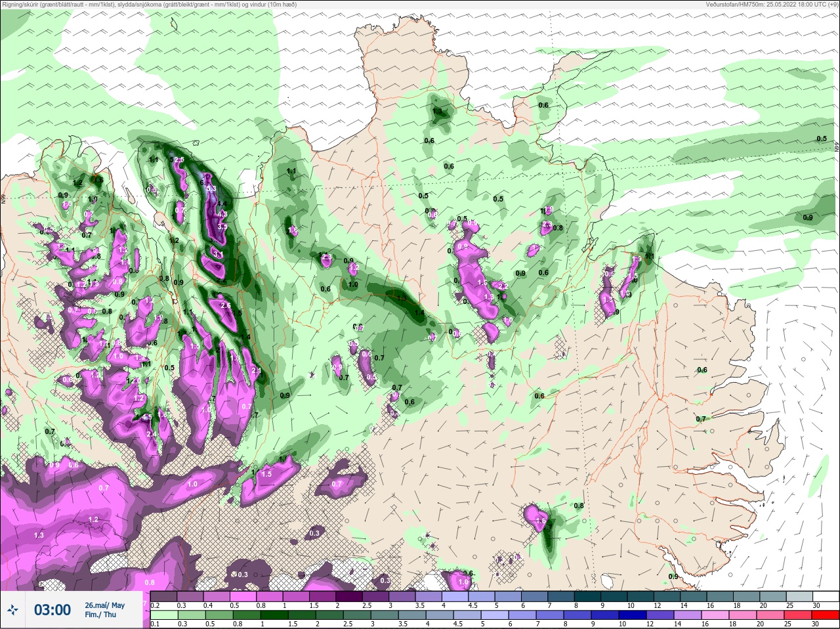
Task: Click the upper-scale swatch labeled 4.5
Action: point(482,596)
